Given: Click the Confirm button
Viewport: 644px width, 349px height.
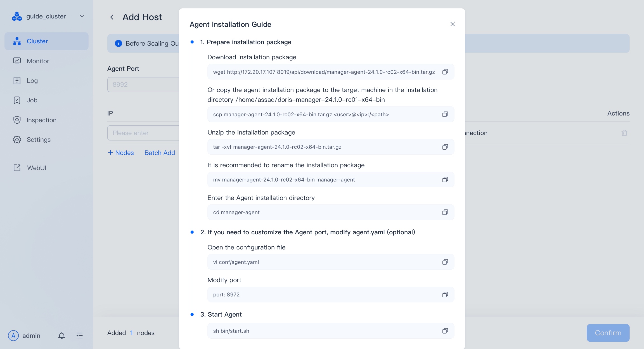Looking at the screenshot, I should click(x=608, y=333).
